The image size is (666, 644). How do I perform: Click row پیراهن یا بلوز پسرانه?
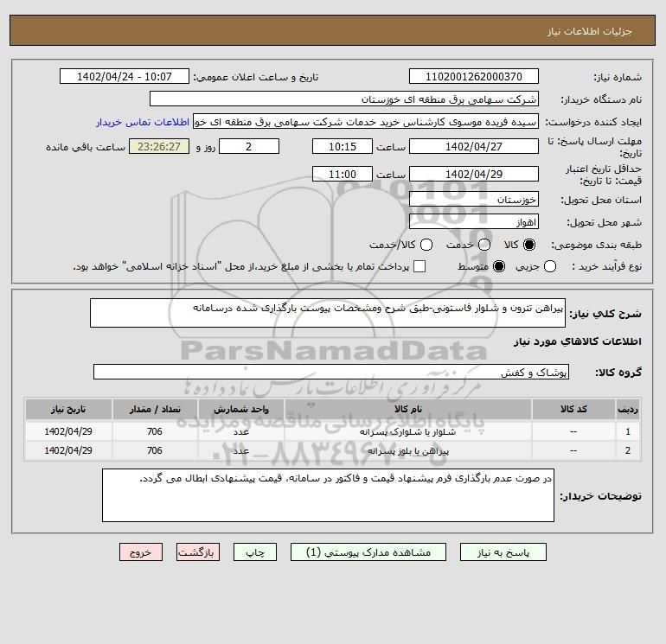(x=333, y=450)
